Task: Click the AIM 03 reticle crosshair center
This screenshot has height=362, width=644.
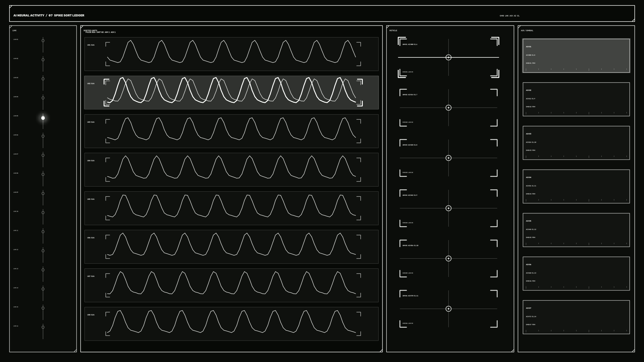Action: (448, 158)
